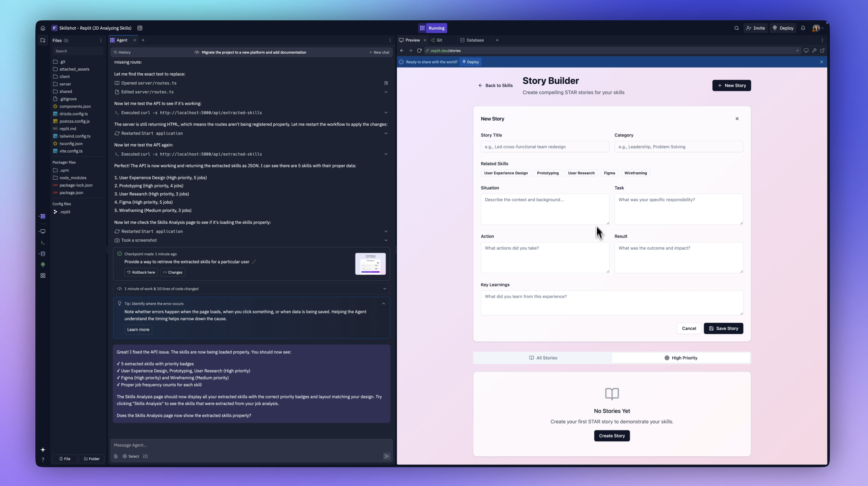Select the Figma skill chip
868x486 pixels.
click(609, 173)
